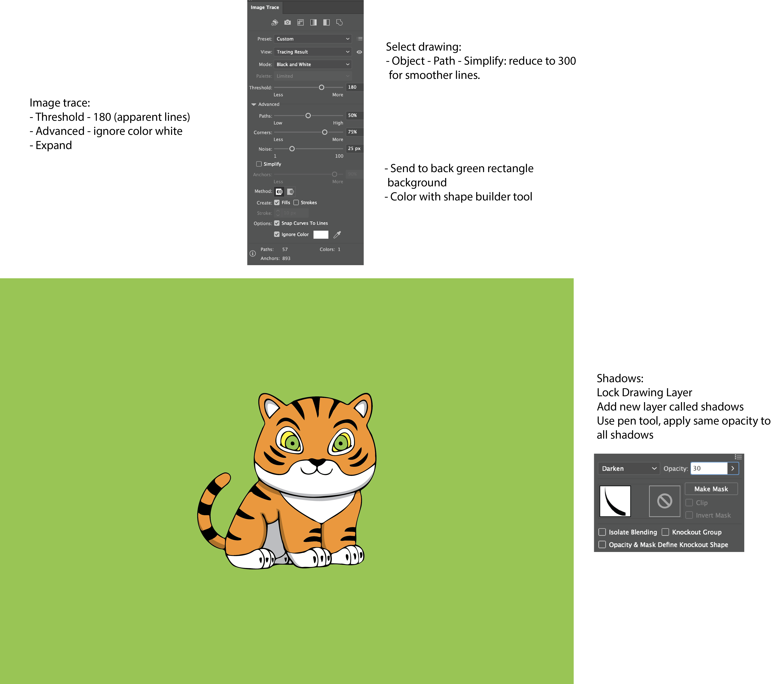
Task: Click the 'Paths: 57' count text
Action: (274, 250)
